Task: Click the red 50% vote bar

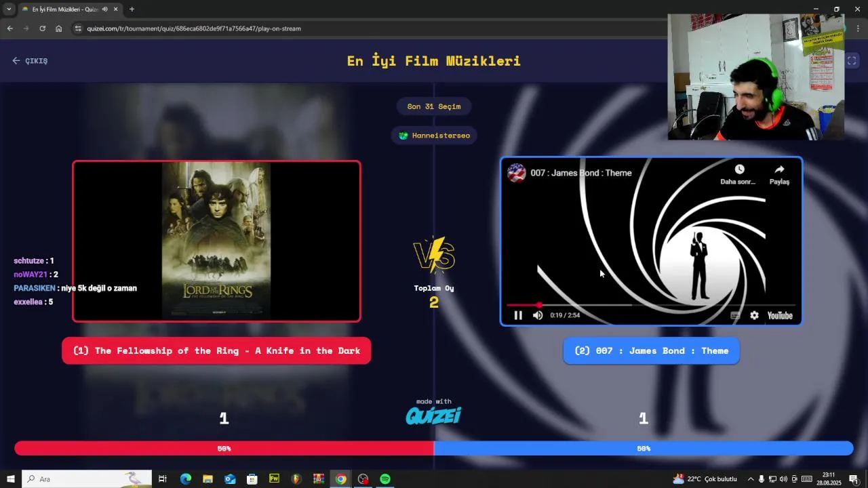Action: coord(224,449)
